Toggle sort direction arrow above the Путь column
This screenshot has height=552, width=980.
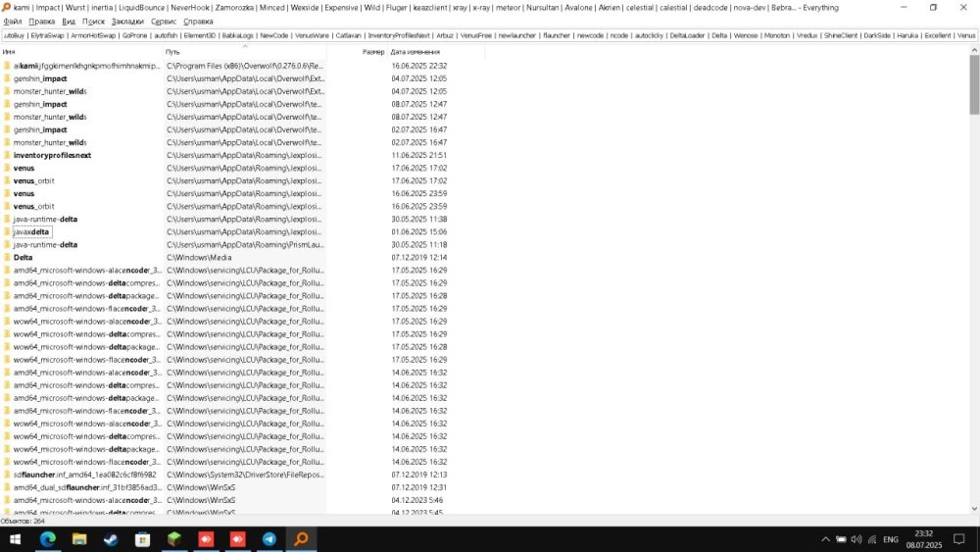point(245,46)
